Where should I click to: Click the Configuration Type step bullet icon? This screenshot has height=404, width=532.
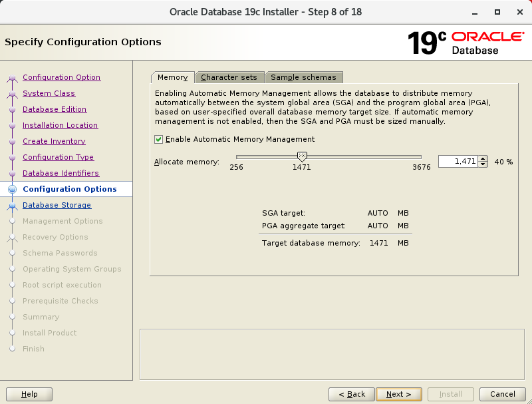pos(12,158)
